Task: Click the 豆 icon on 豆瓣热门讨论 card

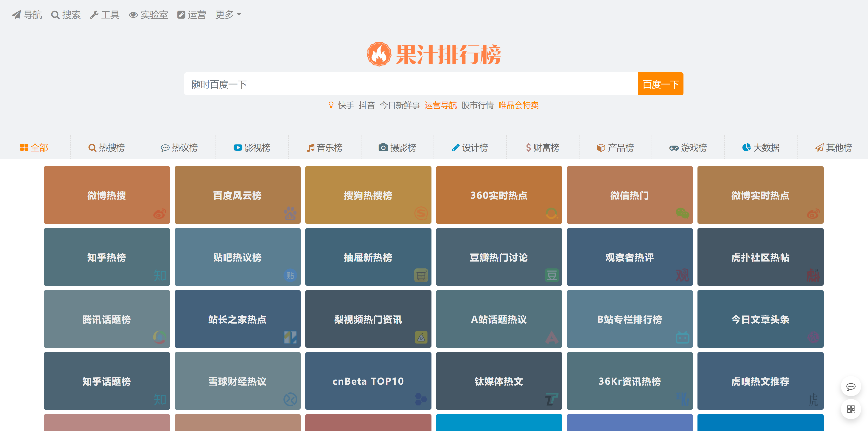Action: point(552,276)
